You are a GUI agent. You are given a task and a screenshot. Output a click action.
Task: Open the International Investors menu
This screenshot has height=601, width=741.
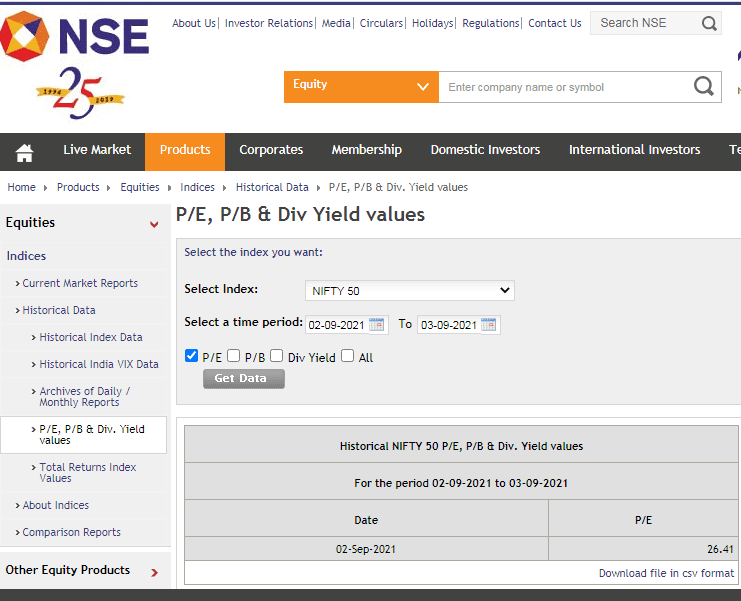tap(634, 150)
